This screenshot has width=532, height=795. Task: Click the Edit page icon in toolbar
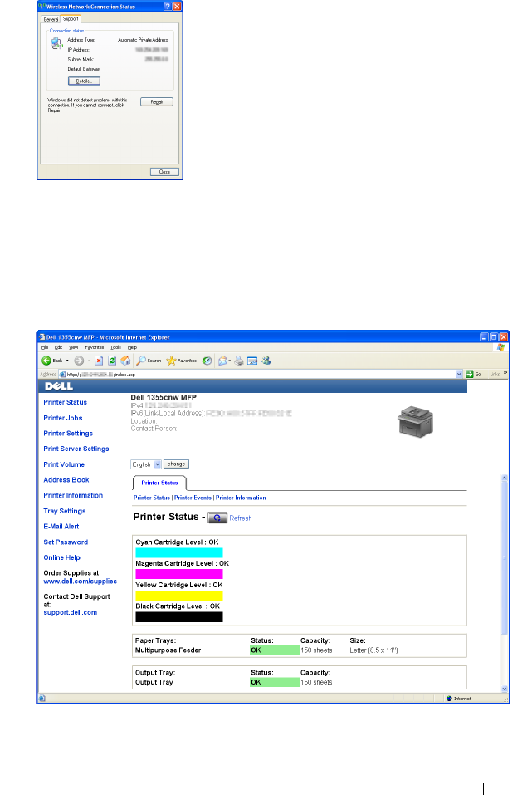[x=252, y=361]
